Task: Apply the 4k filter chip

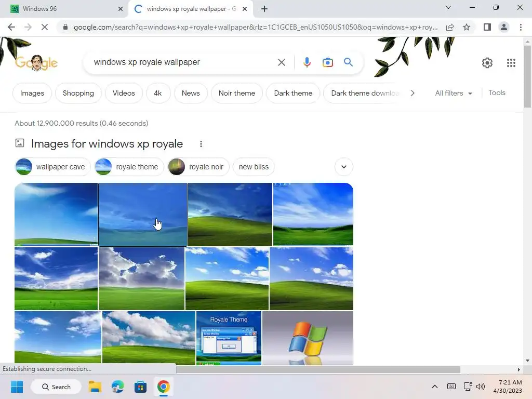Action: 158,94
